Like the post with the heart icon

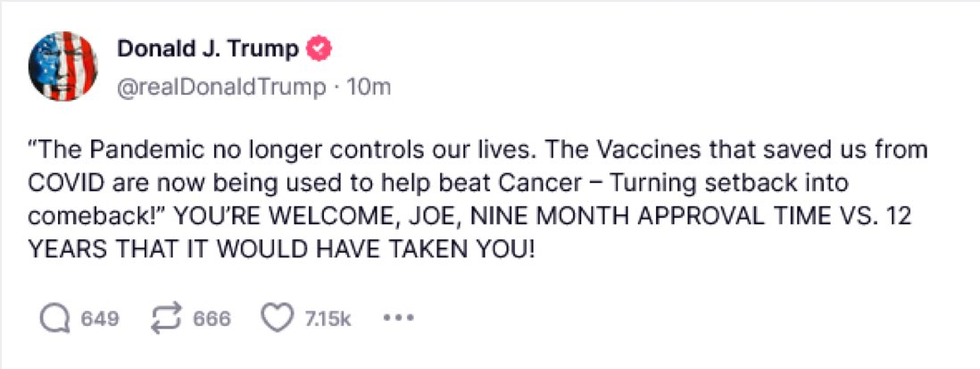tap(275, 318)
